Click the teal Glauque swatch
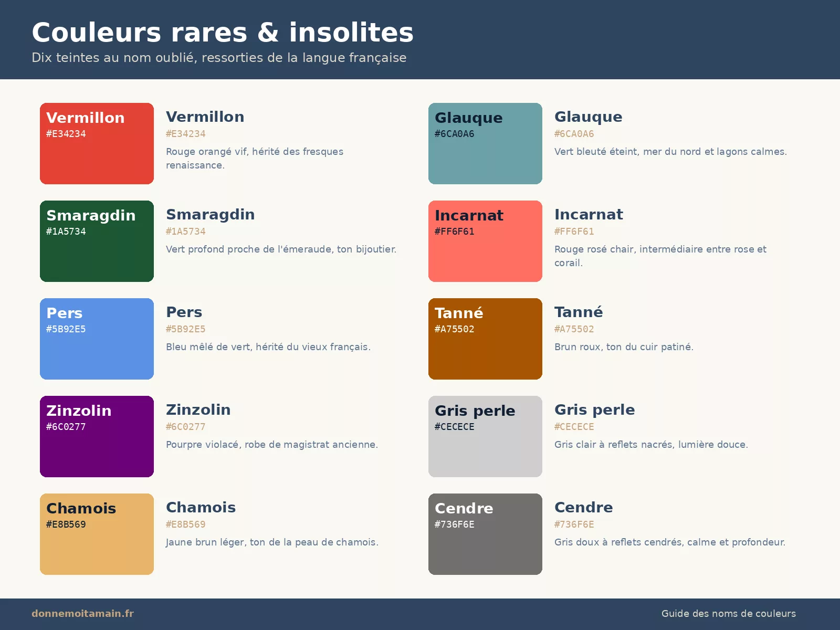Image resolution: width=840 pixels, height=630 pixels. click(485, 143)
